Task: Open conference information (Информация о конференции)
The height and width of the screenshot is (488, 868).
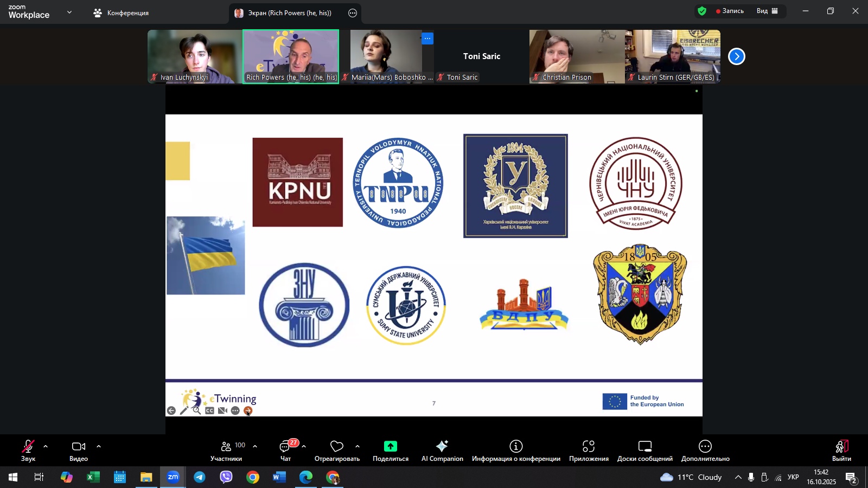Action: pos(515,446)
